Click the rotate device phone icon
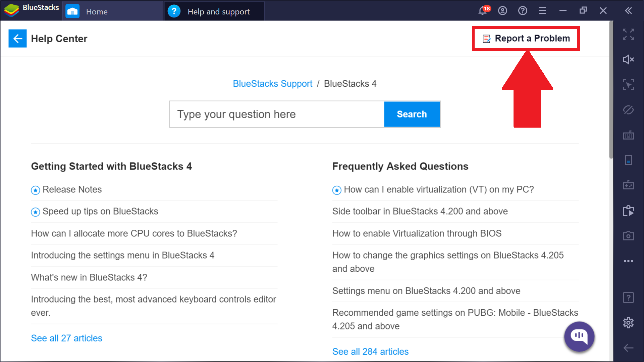The width and height of the screenshot is (644, 362). [x=628, y=160]
